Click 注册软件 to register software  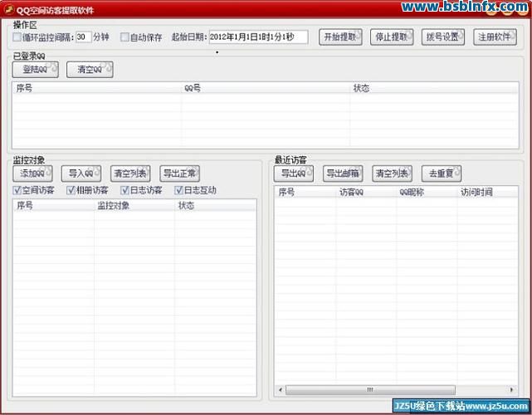click(495, 37)
